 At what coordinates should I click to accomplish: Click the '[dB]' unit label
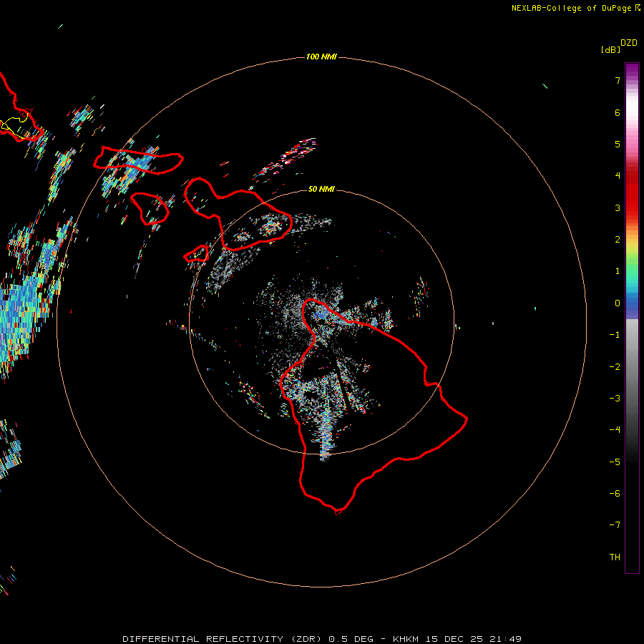[610, 49]
